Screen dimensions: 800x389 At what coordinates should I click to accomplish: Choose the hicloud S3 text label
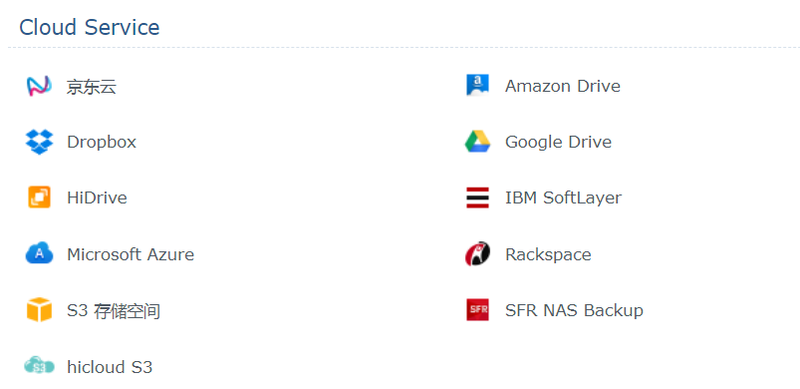[110, 367]
